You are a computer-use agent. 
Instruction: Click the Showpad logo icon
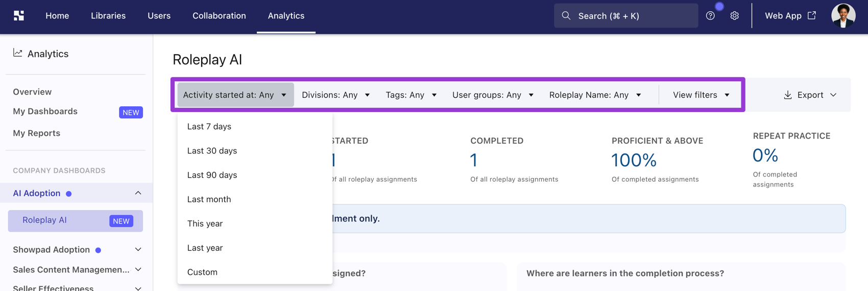click(x=19, y=16)
